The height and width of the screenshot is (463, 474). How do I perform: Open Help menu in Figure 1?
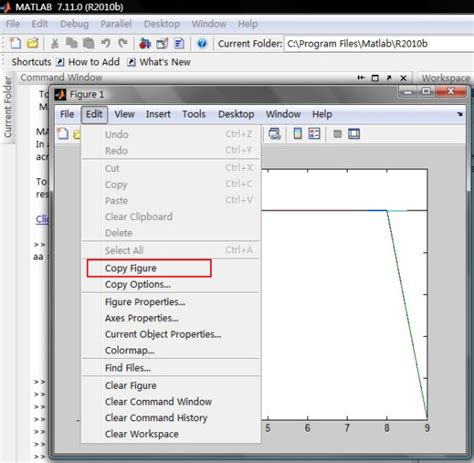pyautogui.click(x=322, y=114)
